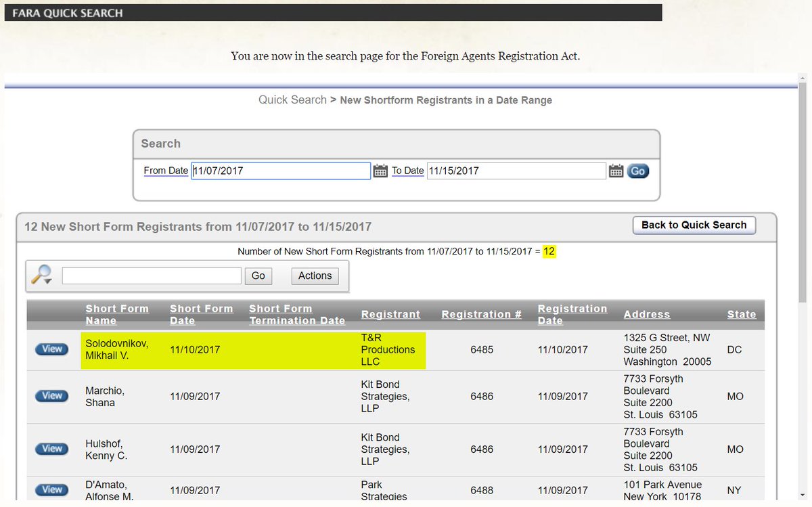Click the highlighted registrant count 12

click(549, 252)
